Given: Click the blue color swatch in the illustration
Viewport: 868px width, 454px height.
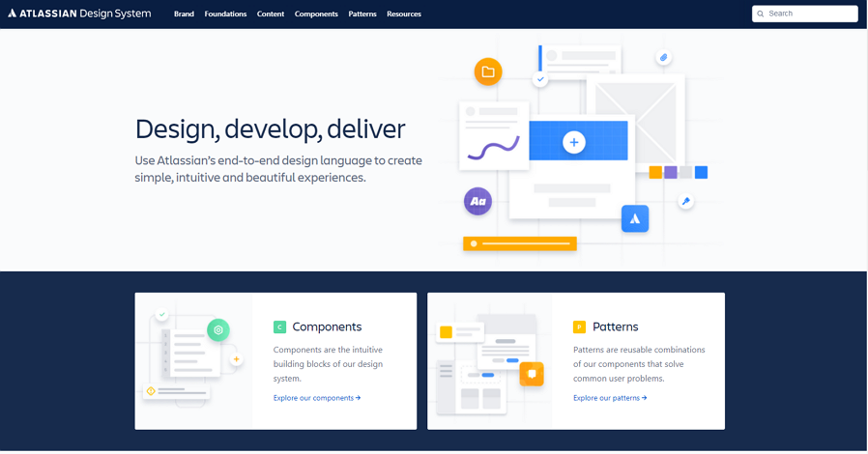Looking at the screenshot, I should coord(701,173).
